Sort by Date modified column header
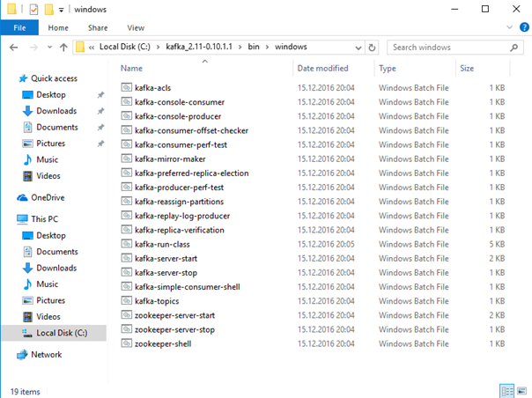Viewport: 532px width, 398px height. (x=322, y=68)
